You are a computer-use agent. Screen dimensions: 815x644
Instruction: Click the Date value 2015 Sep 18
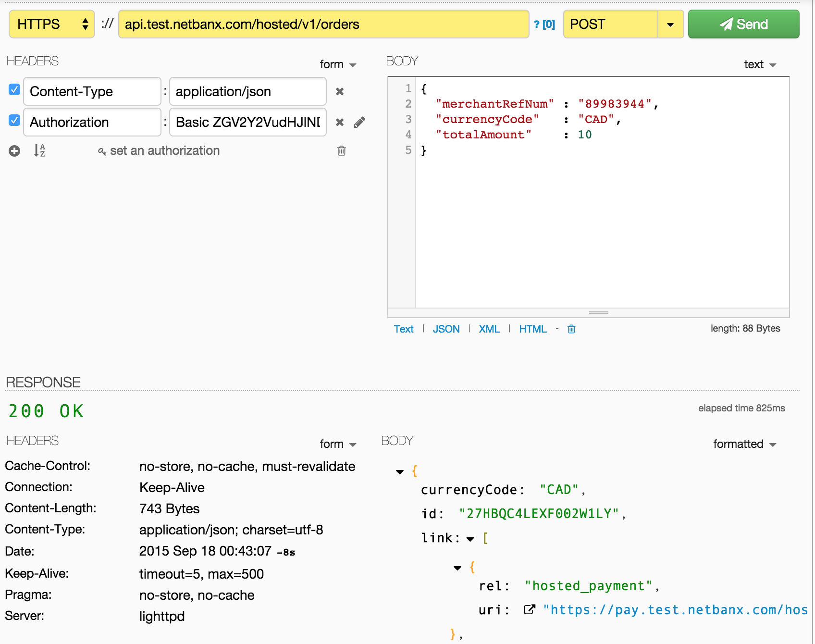(x=205, y=551)
